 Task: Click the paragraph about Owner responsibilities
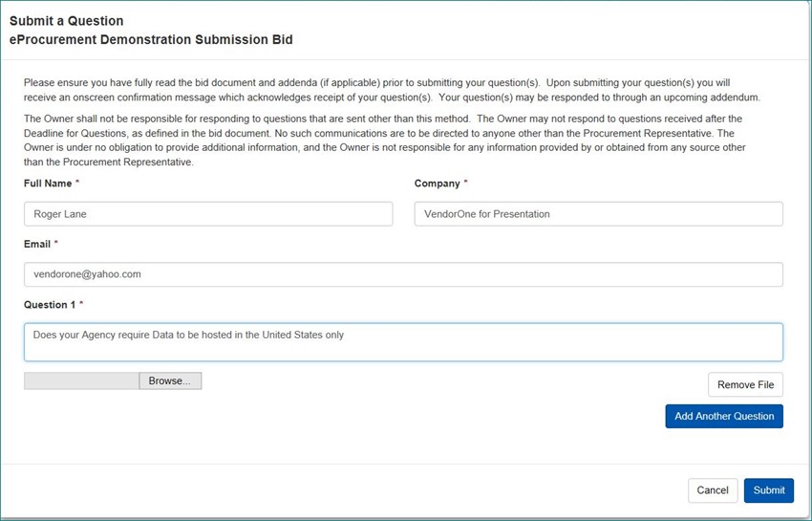click(x=382, y=140)
